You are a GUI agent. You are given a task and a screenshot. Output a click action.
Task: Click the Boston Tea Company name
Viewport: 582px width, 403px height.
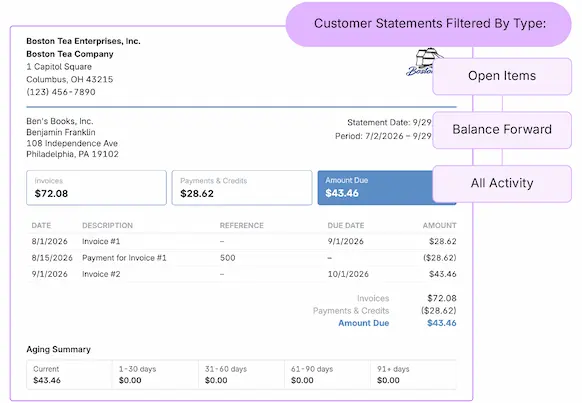pyautogui.click(x=70, y=54)
